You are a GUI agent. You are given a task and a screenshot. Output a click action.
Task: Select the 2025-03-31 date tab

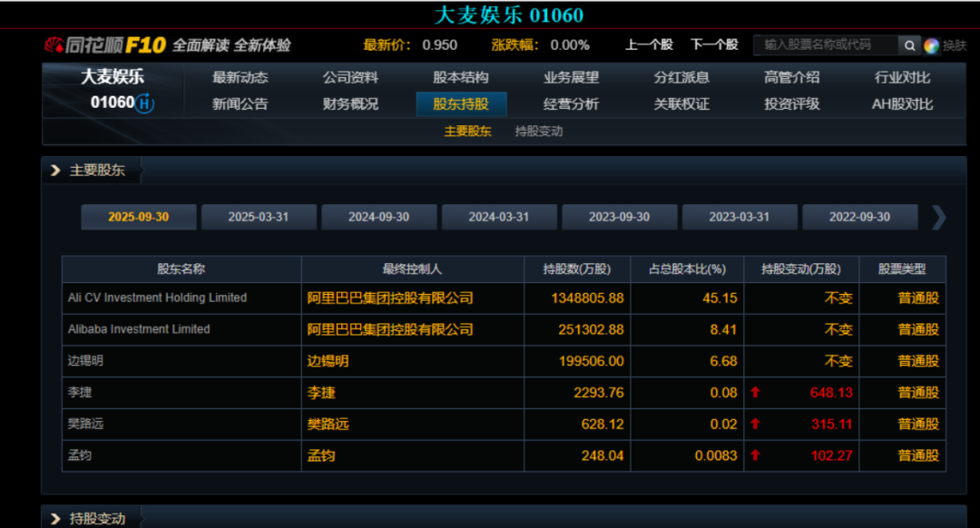click(x=259, y=217)
